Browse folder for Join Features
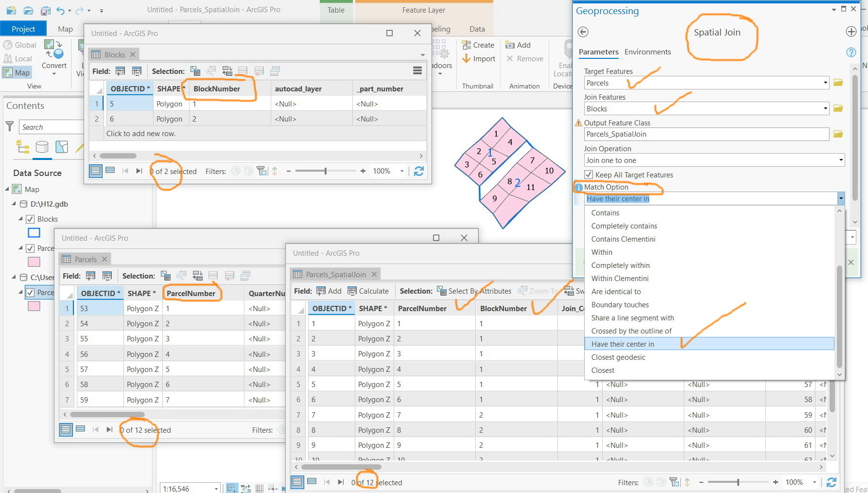The image size is (868, 493). pos(838,108)
